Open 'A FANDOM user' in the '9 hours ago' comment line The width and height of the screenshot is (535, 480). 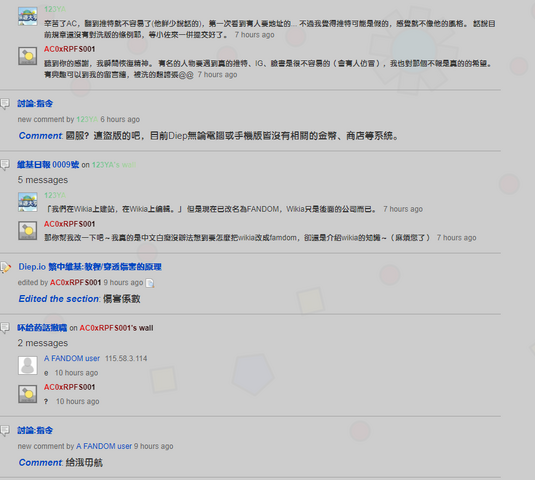point(104,446)
